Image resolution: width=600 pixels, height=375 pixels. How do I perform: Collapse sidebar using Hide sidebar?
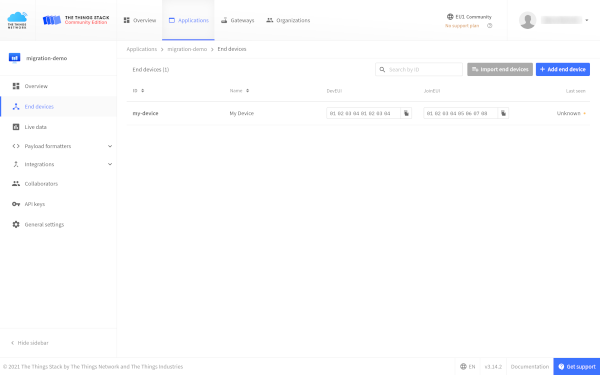[x=30, y=343]
